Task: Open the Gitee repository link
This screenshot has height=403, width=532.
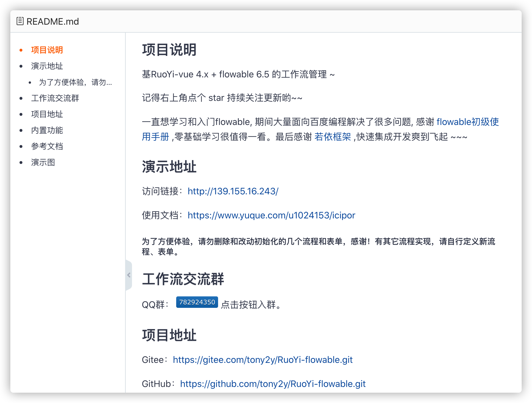Action: [263, 360]
